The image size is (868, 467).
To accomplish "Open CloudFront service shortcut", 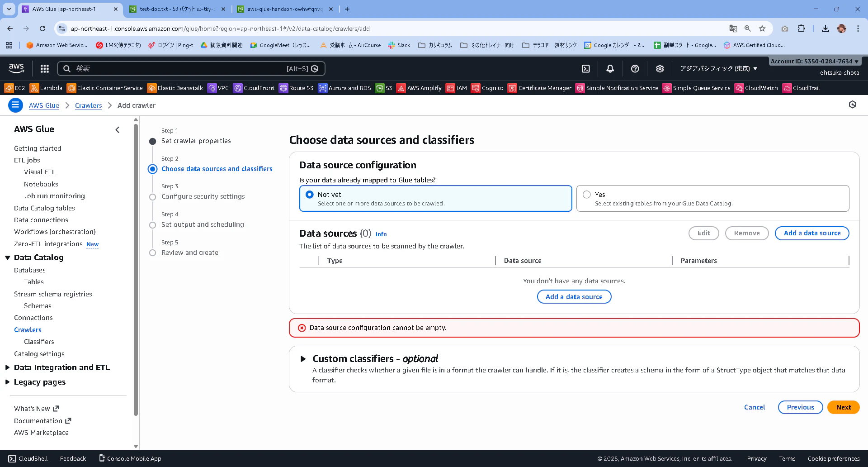I will point(254,88).
